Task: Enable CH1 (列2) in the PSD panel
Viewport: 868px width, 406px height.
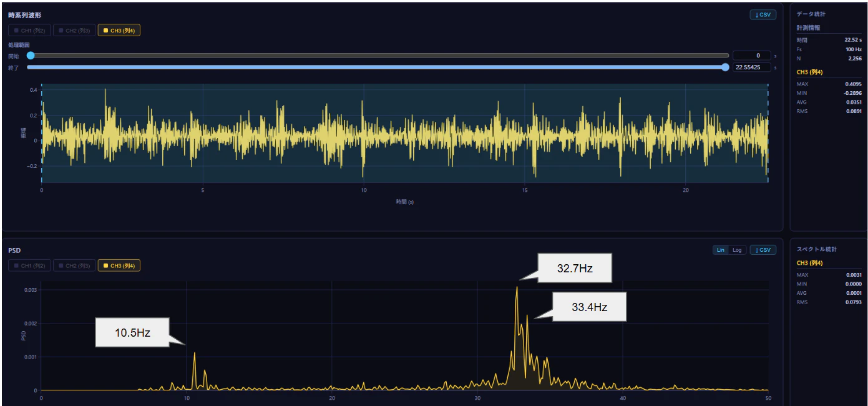Action: pos(29,265)
